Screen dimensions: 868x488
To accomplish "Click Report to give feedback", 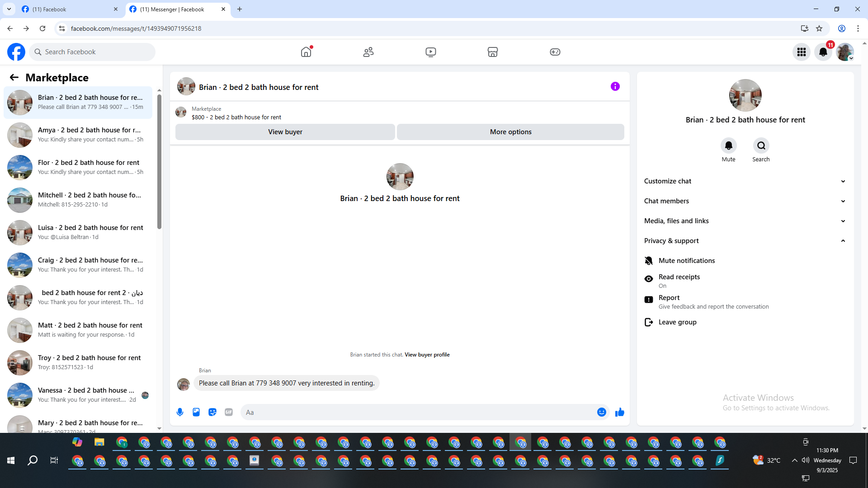I will pos(745,302).
